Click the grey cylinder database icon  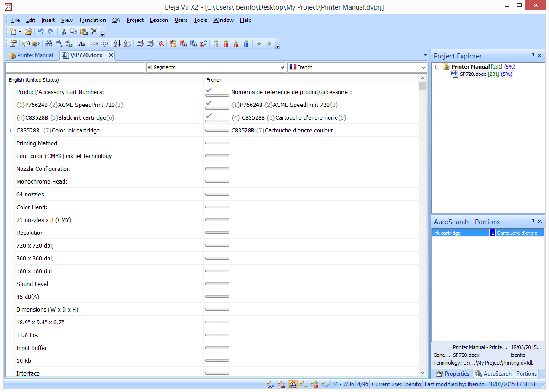click(216, 43)
